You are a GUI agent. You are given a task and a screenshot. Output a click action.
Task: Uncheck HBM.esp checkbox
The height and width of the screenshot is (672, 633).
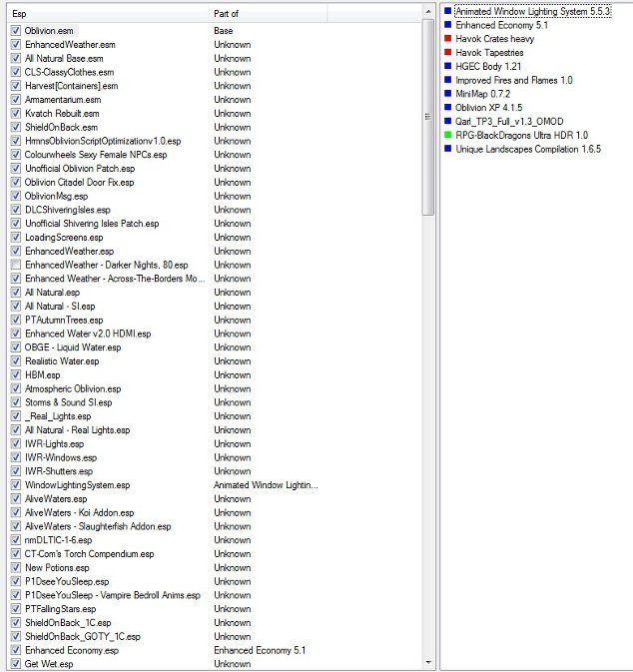[x=16, y=375]
